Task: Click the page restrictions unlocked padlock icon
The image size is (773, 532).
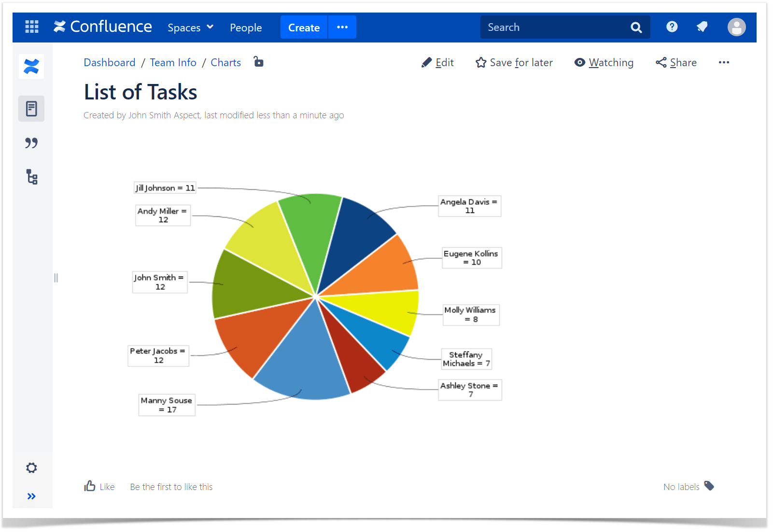Action: (x=259, y=62)
